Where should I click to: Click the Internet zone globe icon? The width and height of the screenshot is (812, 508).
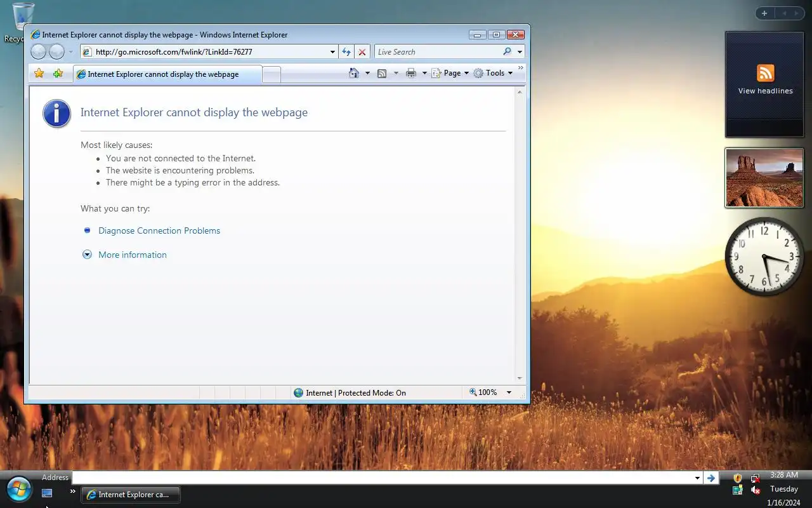299,392
